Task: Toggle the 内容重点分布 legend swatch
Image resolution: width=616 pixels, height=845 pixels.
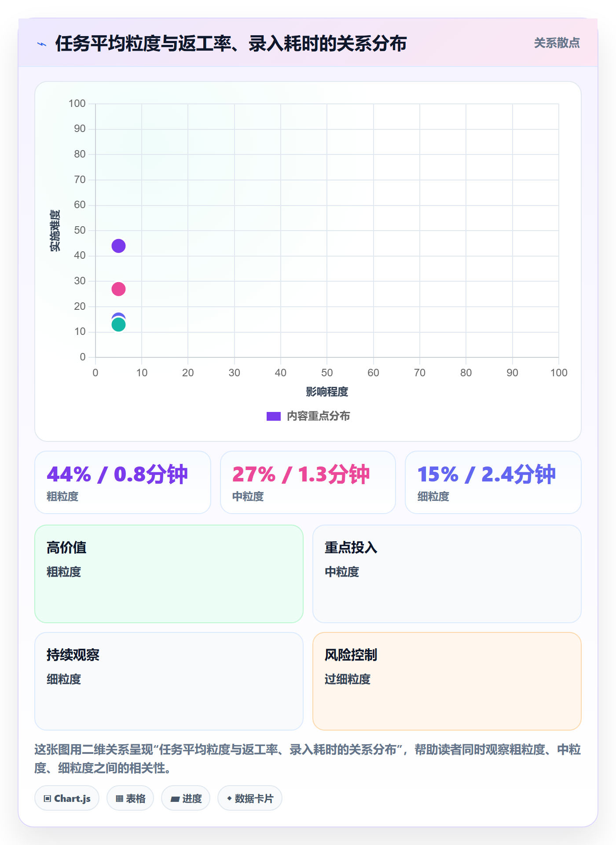Action: tap(273, 416)
